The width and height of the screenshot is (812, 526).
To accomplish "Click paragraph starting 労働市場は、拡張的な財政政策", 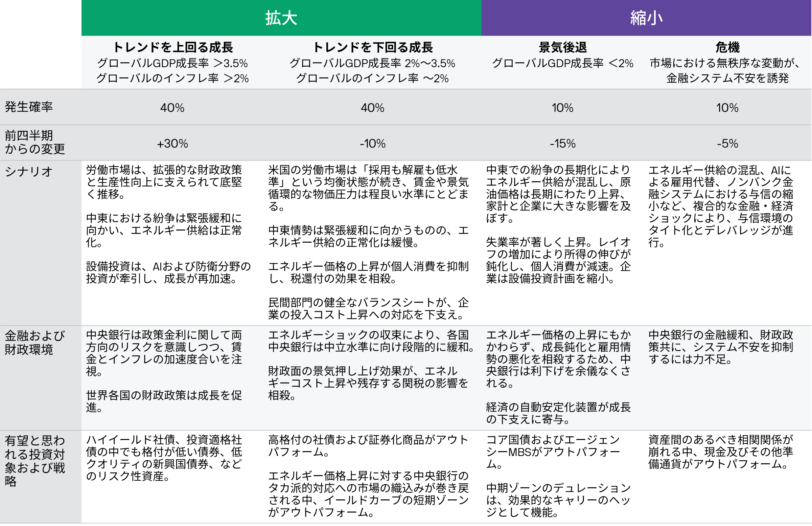I will click(x=164, y=182).
